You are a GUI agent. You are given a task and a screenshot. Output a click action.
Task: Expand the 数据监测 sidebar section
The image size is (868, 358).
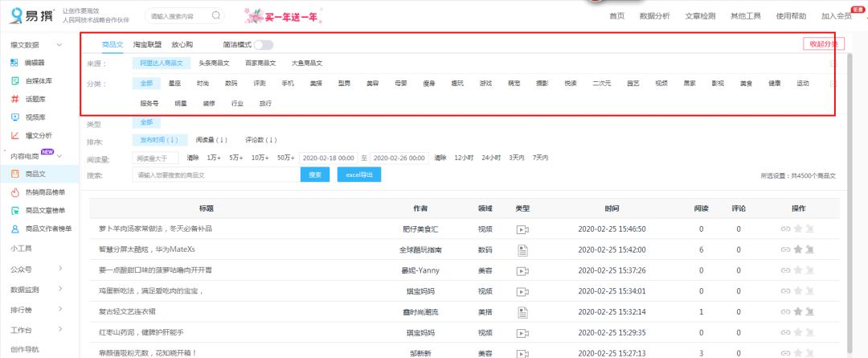coord(59,289)
